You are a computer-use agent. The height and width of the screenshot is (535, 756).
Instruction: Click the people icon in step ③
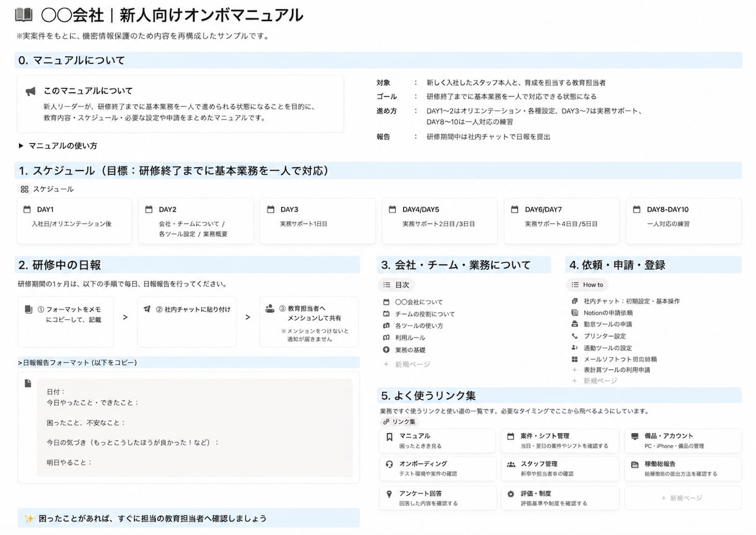click(x=270, y=307)
